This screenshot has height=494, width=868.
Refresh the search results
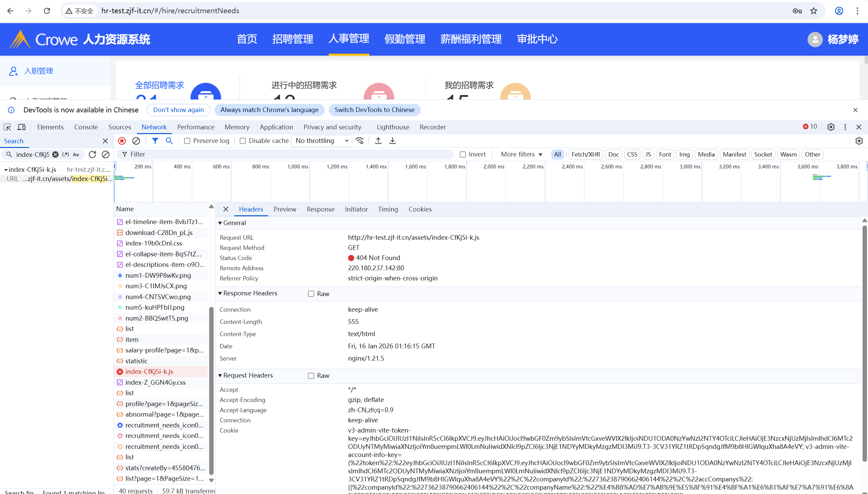[92, 154]
